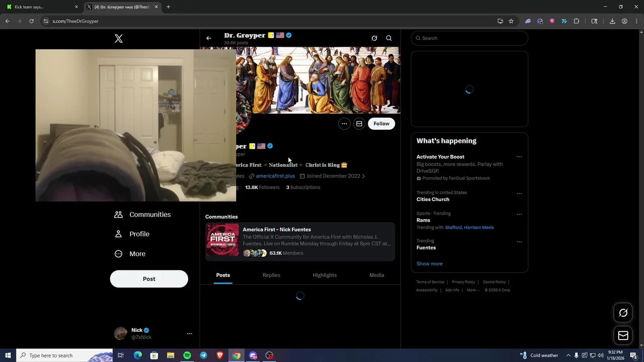644x362 pixels.
Task: Reload the page
Action: click(x=31, y=21)
